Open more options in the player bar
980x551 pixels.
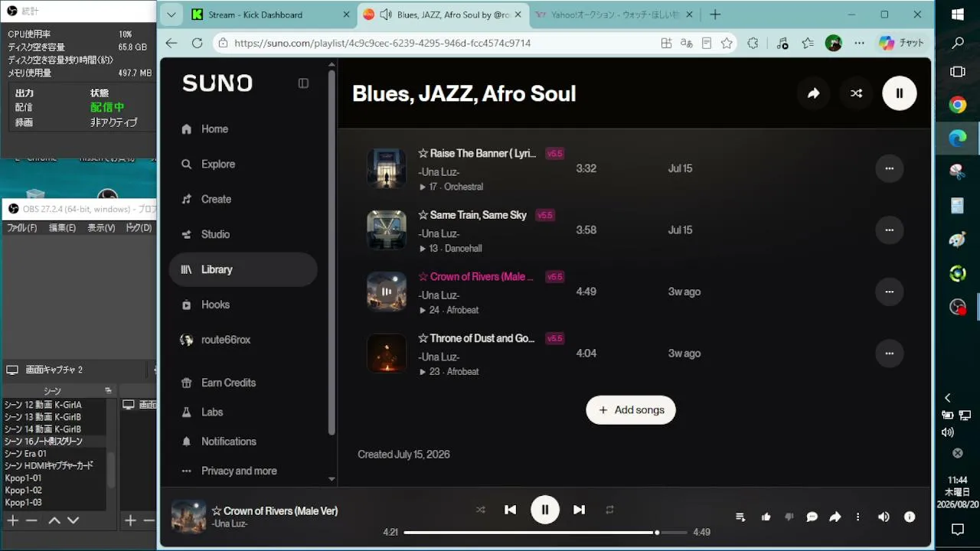click(857, 517)
